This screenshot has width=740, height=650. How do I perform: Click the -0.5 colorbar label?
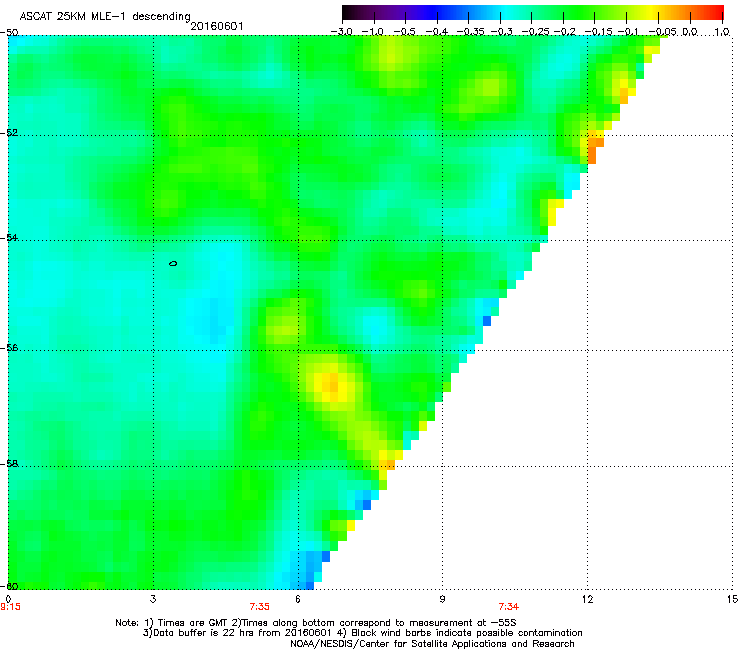405,32
